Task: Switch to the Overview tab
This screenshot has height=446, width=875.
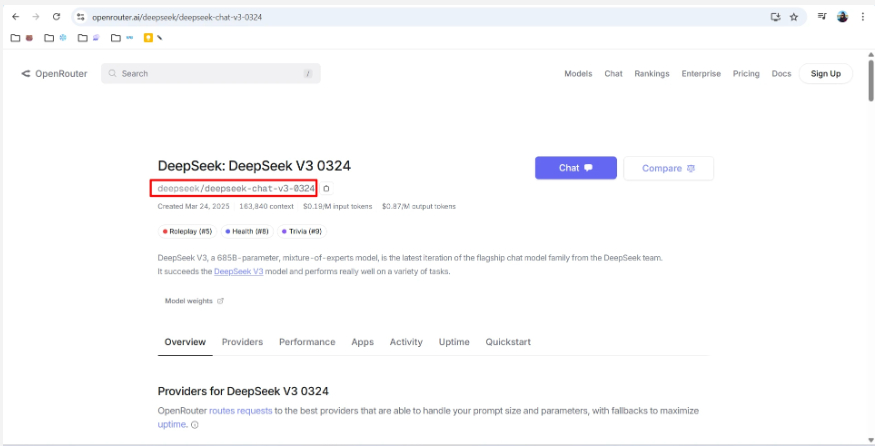Action: (185, 342)
